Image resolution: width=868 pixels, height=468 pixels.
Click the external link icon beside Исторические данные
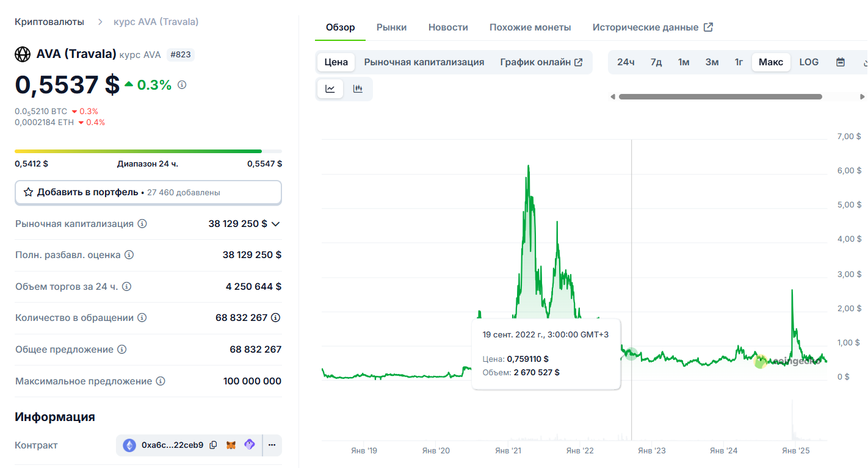coord(708,27)
